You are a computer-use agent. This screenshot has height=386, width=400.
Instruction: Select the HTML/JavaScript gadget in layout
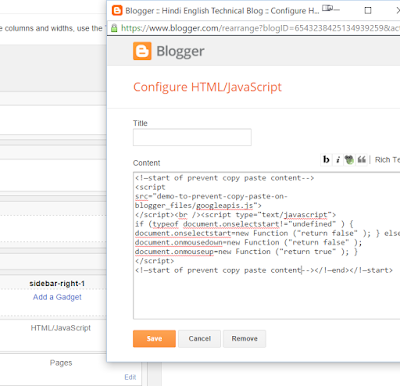tap(61, 328)
